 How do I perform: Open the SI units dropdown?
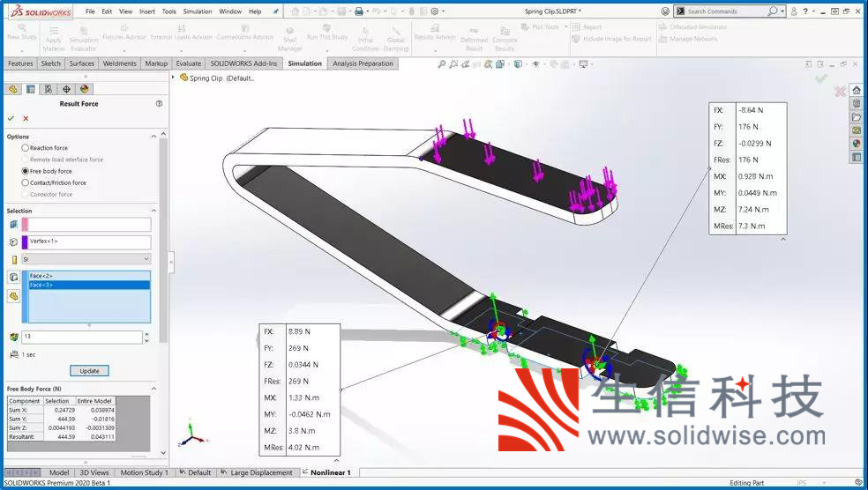[86, 259]
